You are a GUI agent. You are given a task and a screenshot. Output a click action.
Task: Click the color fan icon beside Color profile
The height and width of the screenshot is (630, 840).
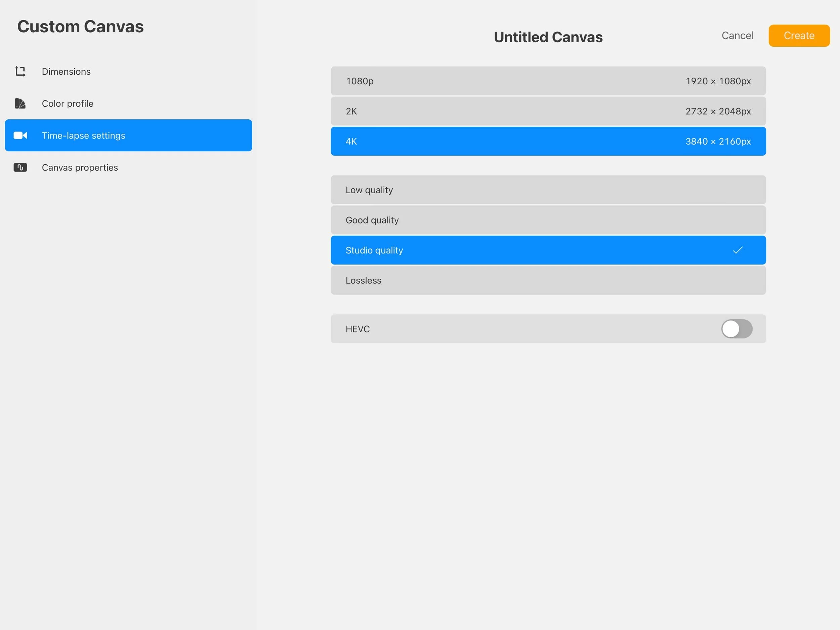click(x=20, y=103)
